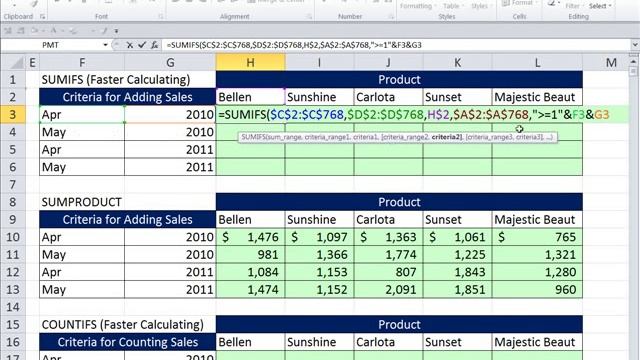Select the row 10 header

pyautogui.click(x=13, y=237)
